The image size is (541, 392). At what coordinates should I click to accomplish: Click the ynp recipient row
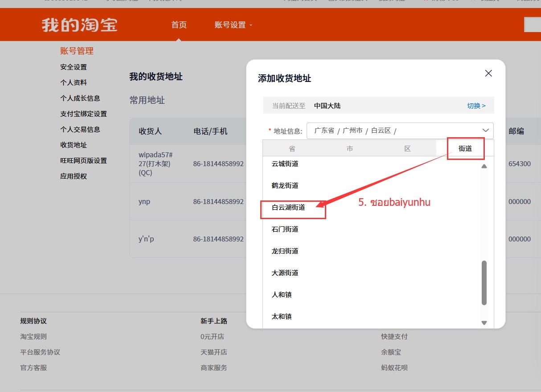(144, 202)
